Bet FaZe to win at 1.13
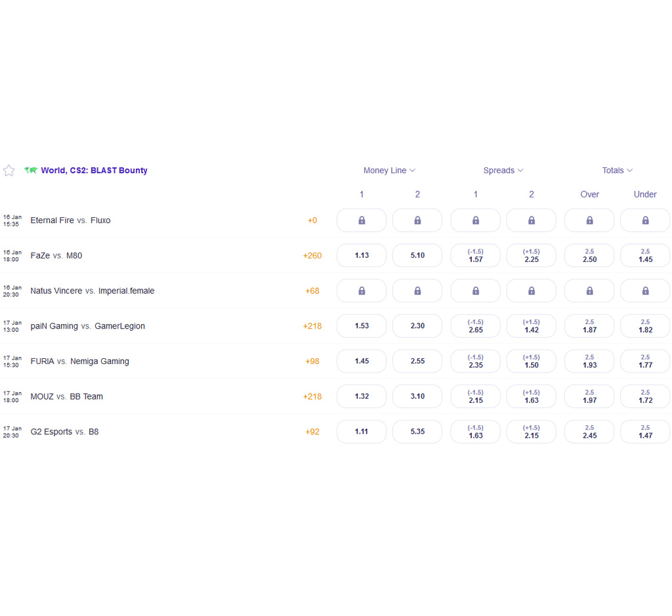Screen dimensions: 672x616 pos(362,255)
